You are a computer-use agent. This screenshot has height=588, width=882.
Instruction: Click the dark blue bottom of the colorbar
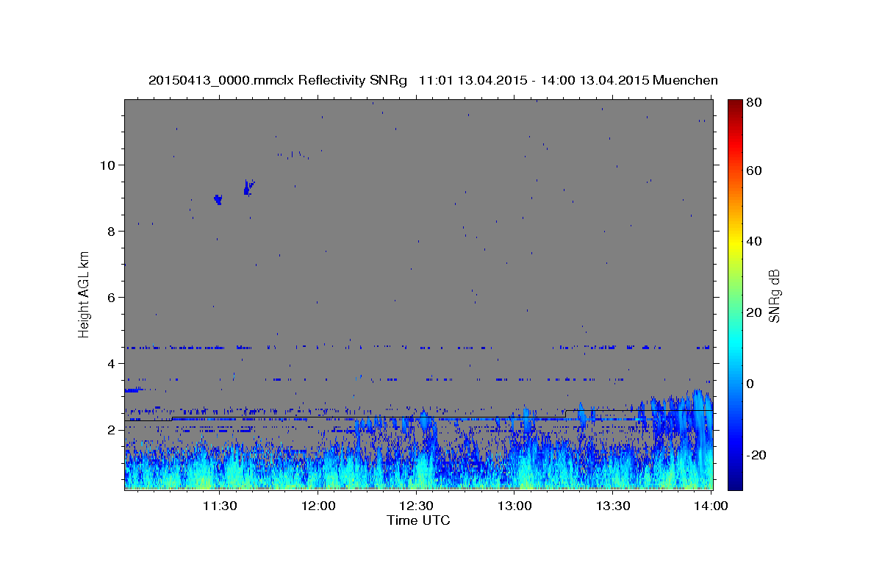point(735,478)
